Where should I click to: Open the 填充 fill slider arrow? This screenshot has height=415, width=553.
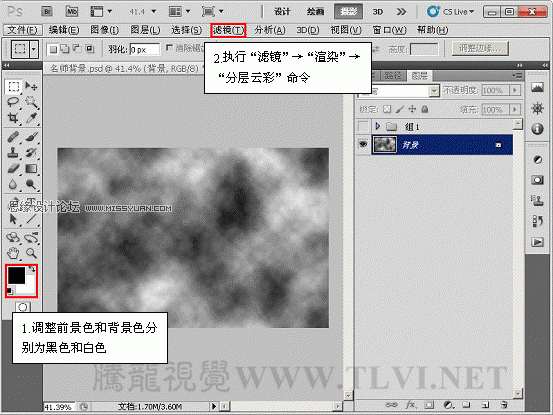pyautogui.click(x=515, y=110)
